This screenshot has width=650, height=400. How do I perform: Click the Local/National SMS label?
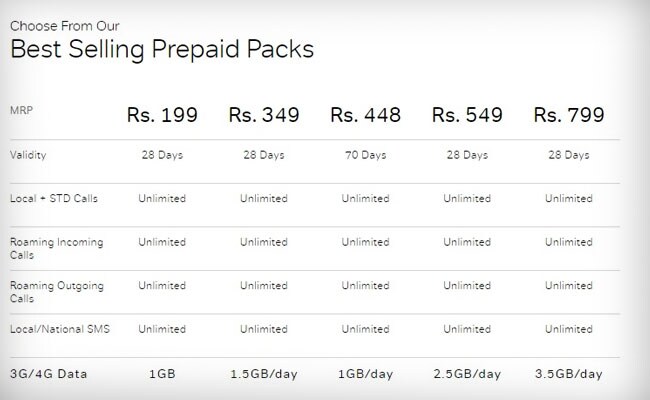tap(60, 329)
